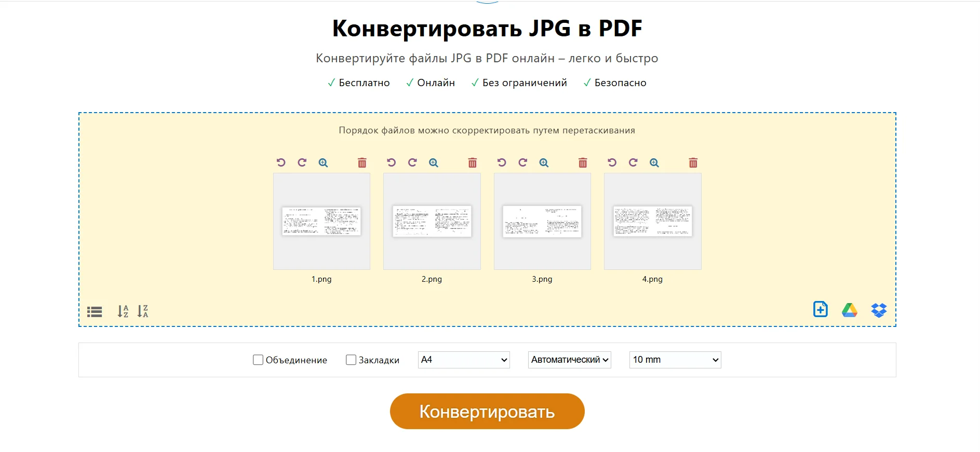Select the 2.png thumbnail
This screenshot has width=980, height=452.
432,221
